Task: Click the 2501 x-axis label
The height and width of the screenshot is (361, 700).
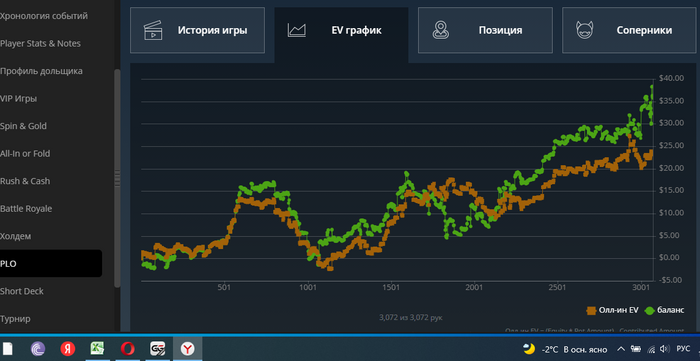Action: point(558,288)
